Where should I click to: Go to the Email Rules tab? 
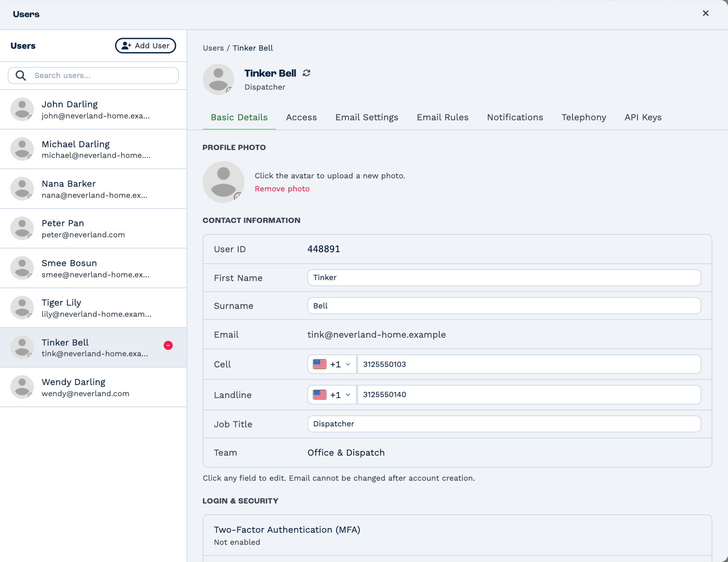(442, 118)
